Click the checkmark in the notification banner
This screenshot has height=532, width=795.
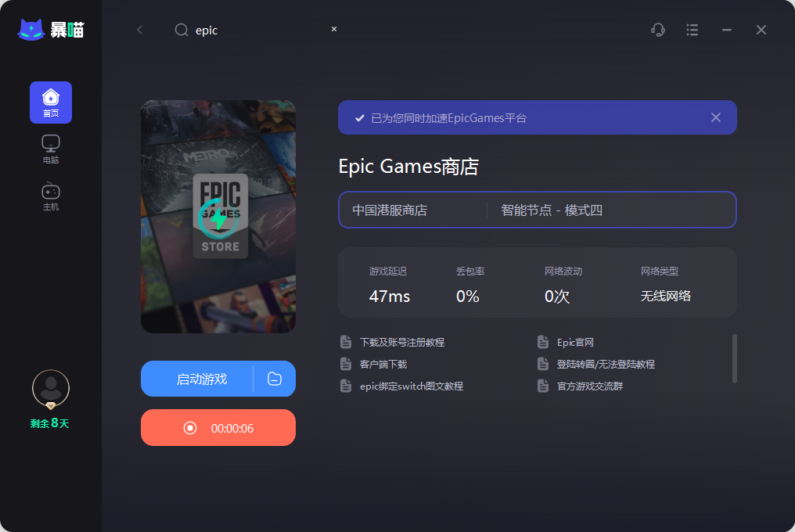coord(359,118)
